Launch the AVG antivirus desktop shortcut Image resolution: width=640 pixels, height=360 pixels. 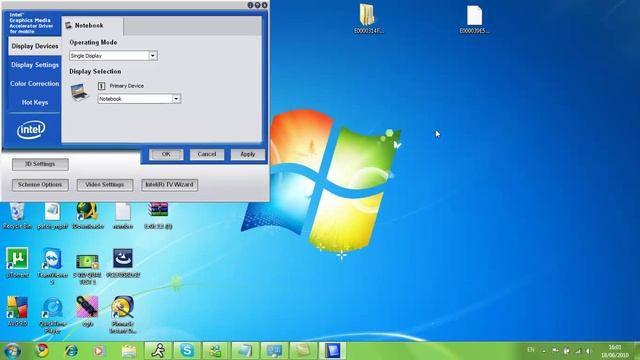point(17,311)
